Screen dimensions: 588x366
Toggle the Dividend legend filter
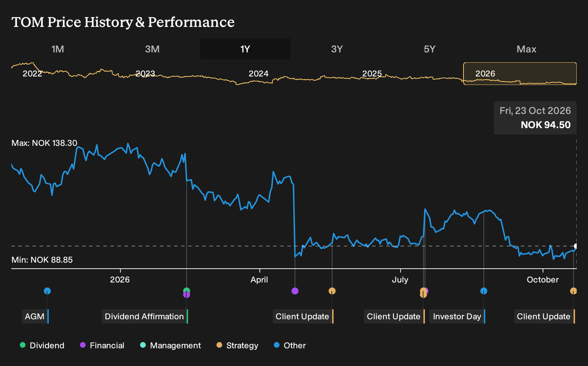(42, 345)
